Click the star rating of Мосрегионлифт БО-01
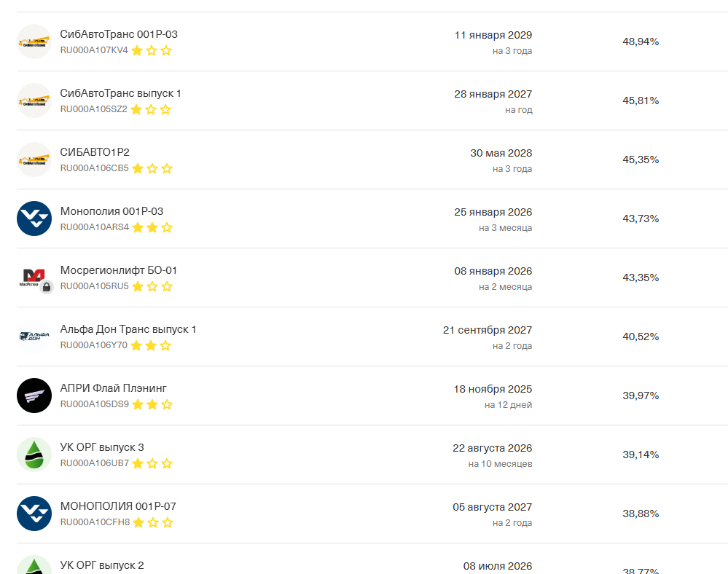The height and width of the screenshot is (574, 728). pos(152,287)
